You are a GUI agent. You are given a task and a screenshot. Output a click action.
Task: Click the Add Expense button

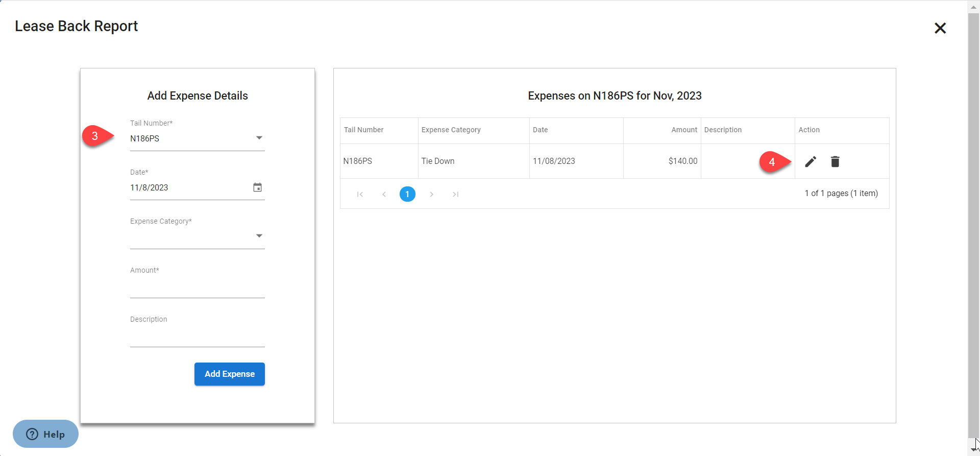pos(229,374)
